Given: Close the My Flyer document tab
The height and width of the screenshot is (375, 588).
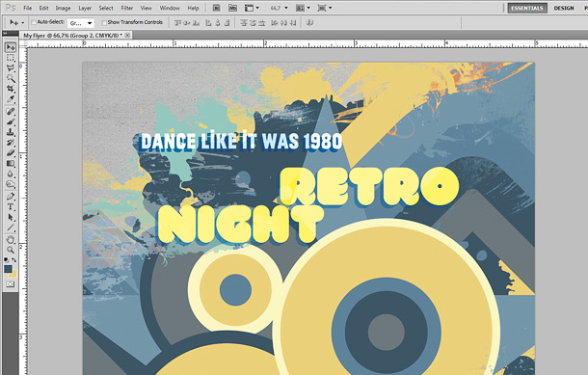Looking at the screenshot, I should coord(127,36).
